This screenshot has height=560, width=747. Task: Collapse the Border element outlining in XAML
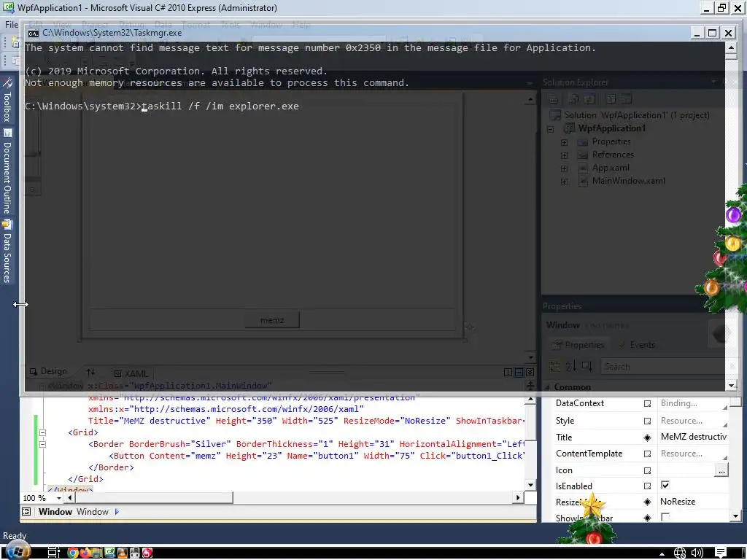click(42, 444)
